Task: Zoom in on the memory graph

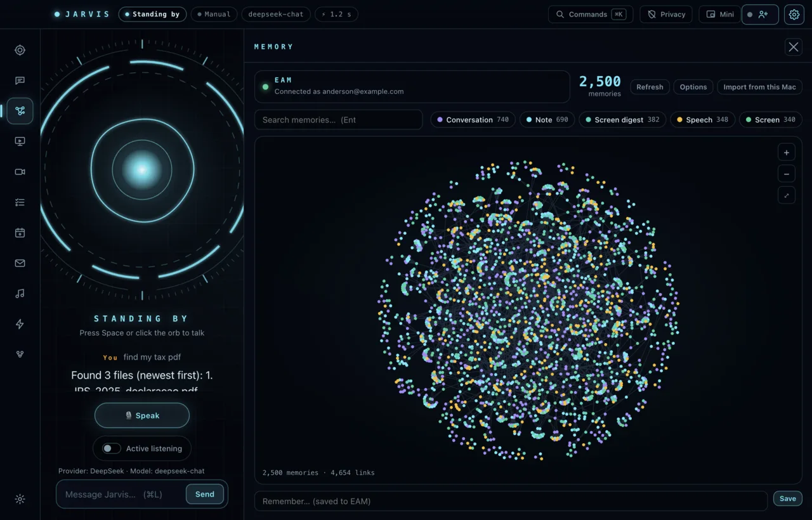Action: click(787, 152)
